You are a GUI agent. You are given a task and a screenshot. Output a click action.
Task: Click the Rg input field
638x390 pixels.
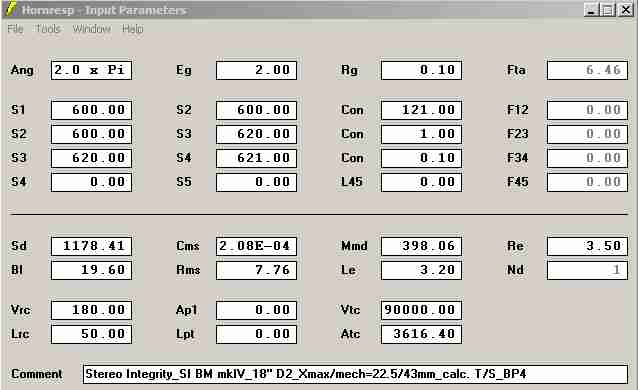pyautogui.click(x=421, y=70)
